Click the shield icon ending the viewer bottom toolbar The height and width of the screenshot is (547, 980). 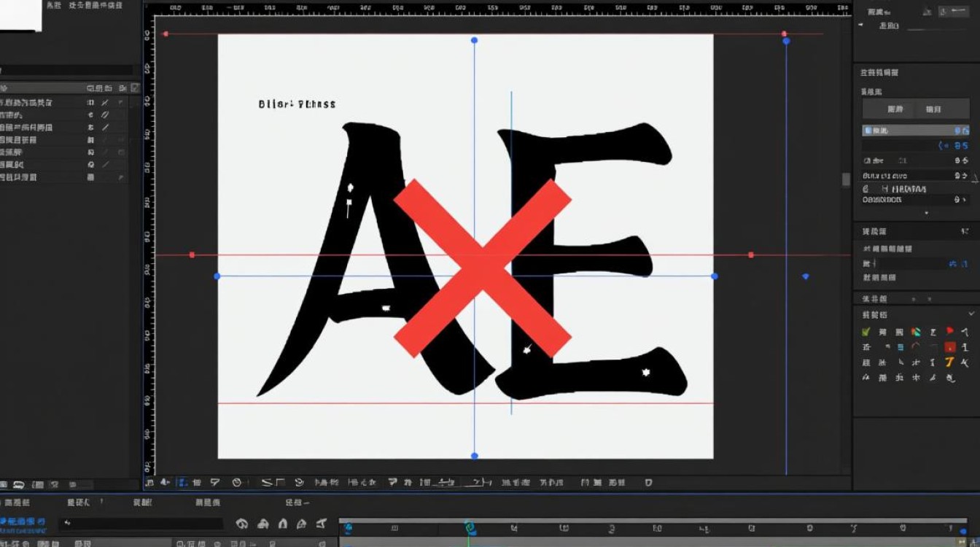tap(649, 482)
